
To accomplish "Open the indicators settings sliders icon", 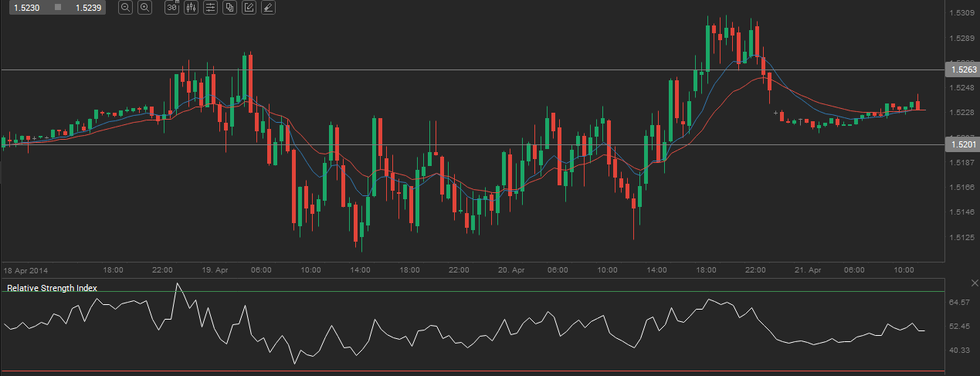I will pyautogui.click(x=209, y=8).
